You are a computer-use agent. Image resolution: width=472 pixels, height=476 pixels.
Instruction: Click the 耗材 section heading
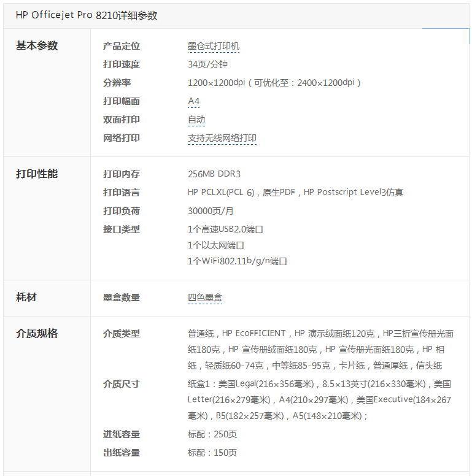click(26, 297)
